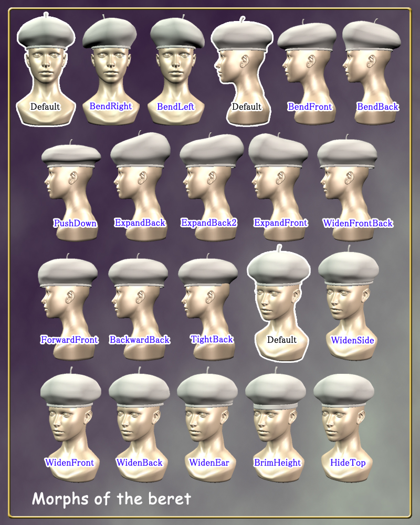Click the WidenFrontBack morph label
420x525 pixels.
[358, 223]
